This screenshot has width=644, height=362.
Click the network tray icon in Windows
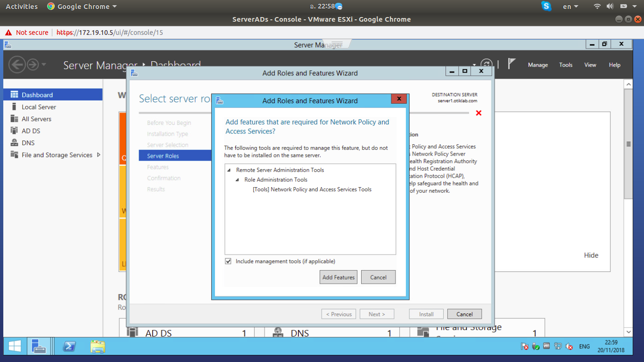pyautogui.click(x=558, y=346)
